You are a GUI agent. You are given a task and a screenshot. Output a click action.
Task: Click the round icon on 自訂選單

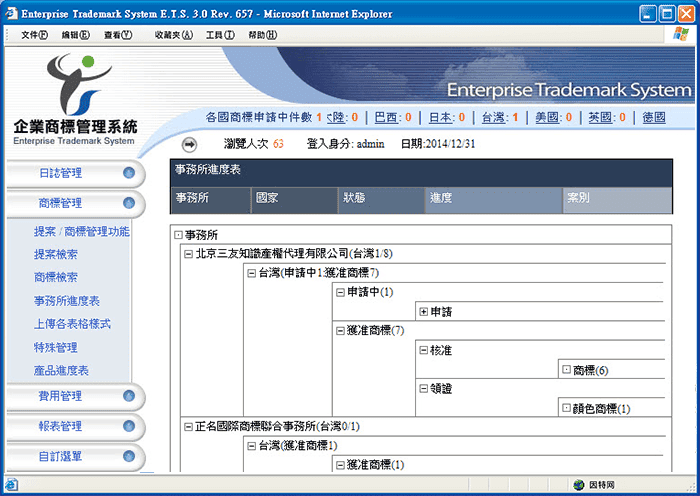pyautogui.click(x=129, y=457)
